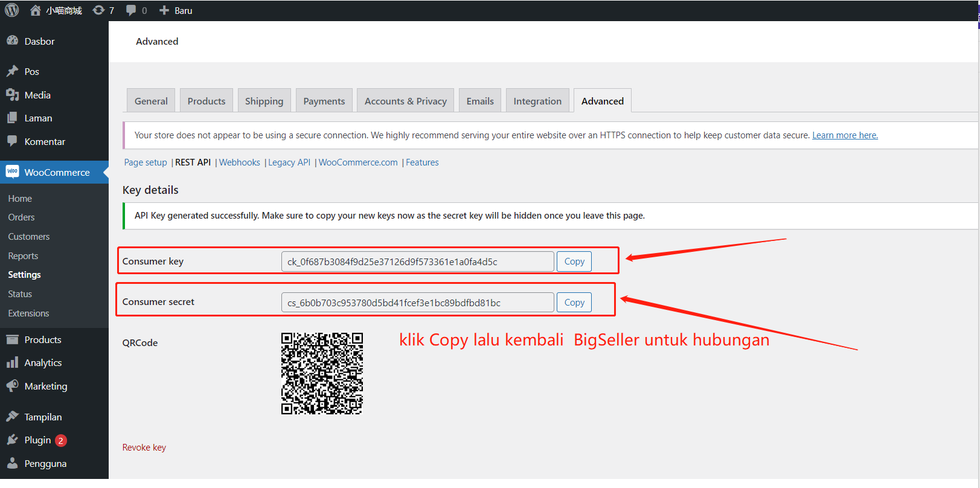
Task: Go to the WooCommerce.com sub-section
Action: [358, 162]
